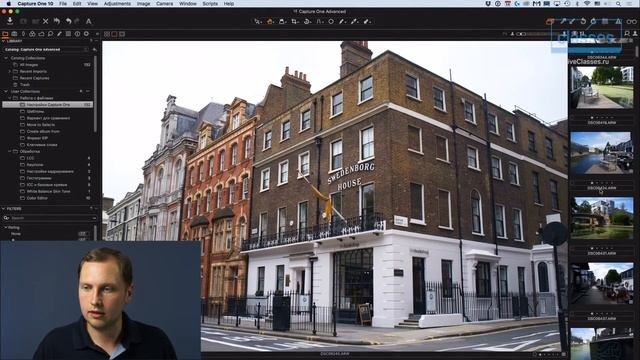The width and height of the screenshot is (640, 360).
Task: Toggle proof margin viewer icon
Action: click(x=122, y=34)
